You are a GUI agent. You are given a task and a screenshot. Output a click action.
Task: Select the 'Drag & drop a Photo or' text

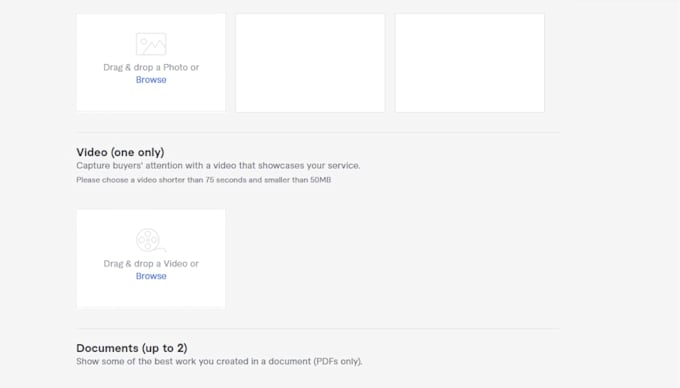point(151,67)
